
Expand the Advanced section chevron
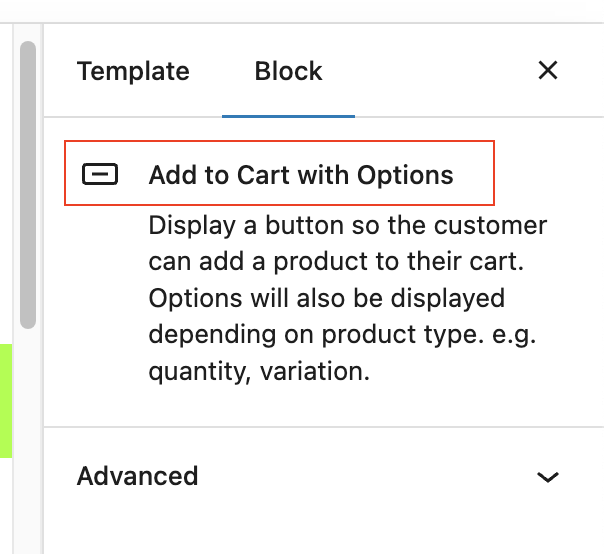547,477
